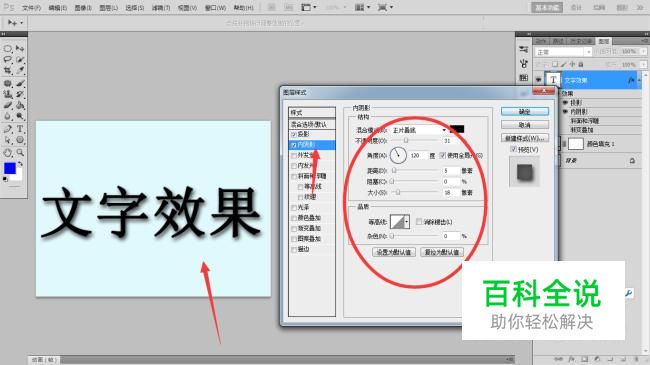Click the fx icon on the 文字效果 layer
Screen dimensions: 650x365
[x=631, y=80]
